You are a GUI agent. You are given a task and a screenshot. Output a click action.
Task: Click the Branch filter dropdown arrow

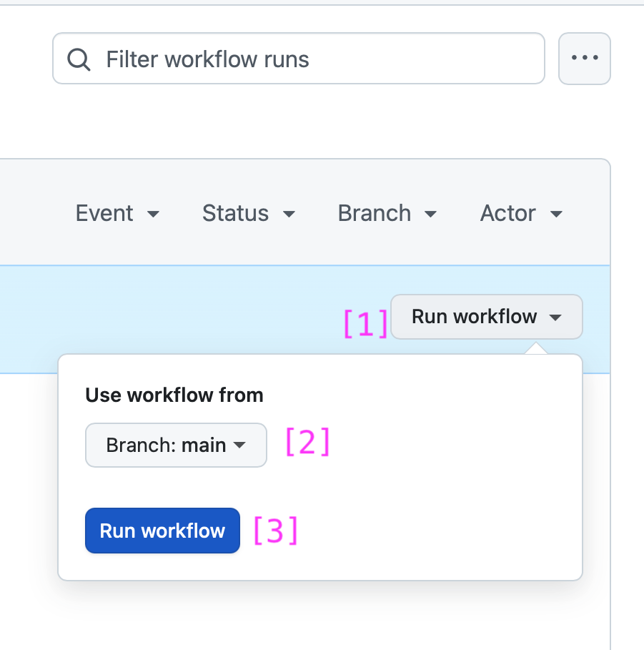tap(430, 213)
